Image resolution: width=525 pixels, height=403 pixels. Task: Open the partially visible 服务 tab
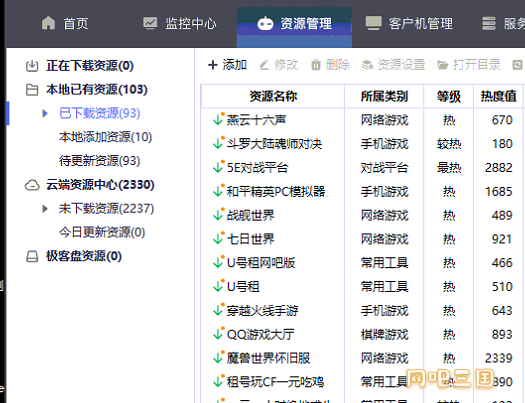click(x=503, y=23)
